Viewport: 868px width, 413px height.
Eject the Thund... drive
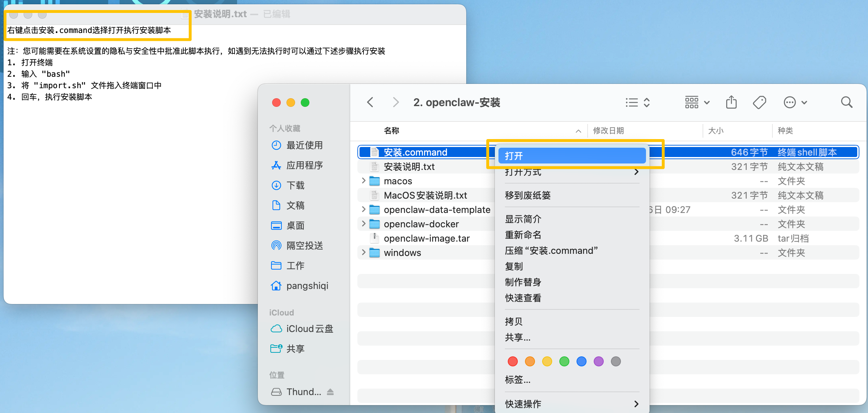[x=330, y=392]
